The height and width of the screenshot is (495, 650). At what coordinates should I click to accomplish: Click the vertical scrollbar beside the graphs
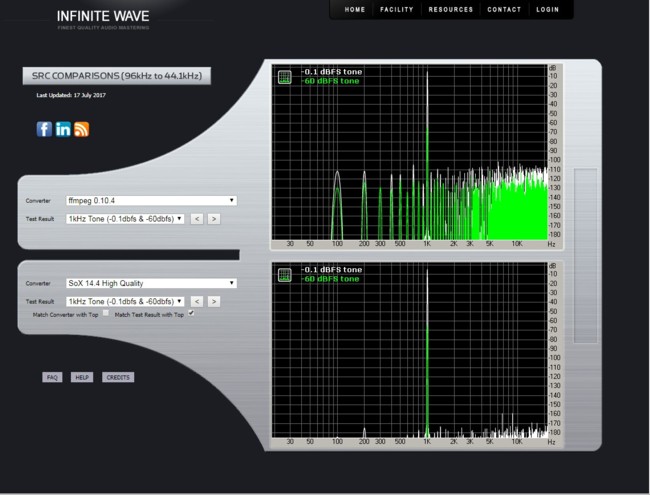pos(585,256)
